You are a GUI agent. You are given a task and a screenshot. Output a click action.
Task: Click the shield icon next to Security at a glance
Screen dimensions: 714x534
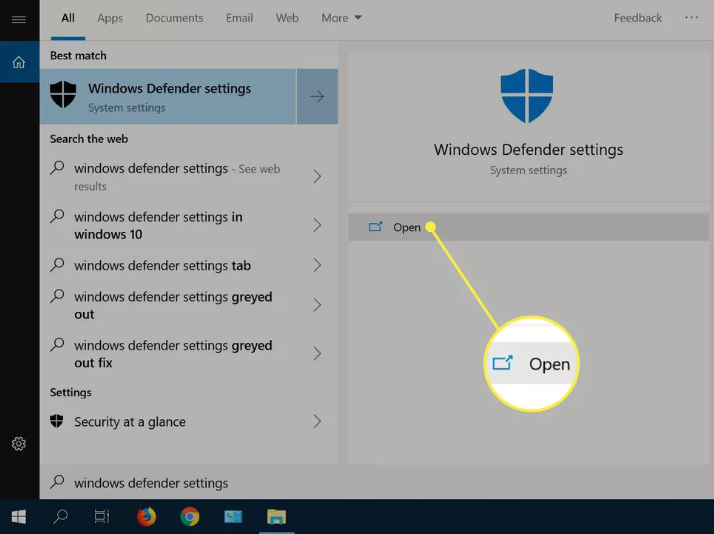56,421
